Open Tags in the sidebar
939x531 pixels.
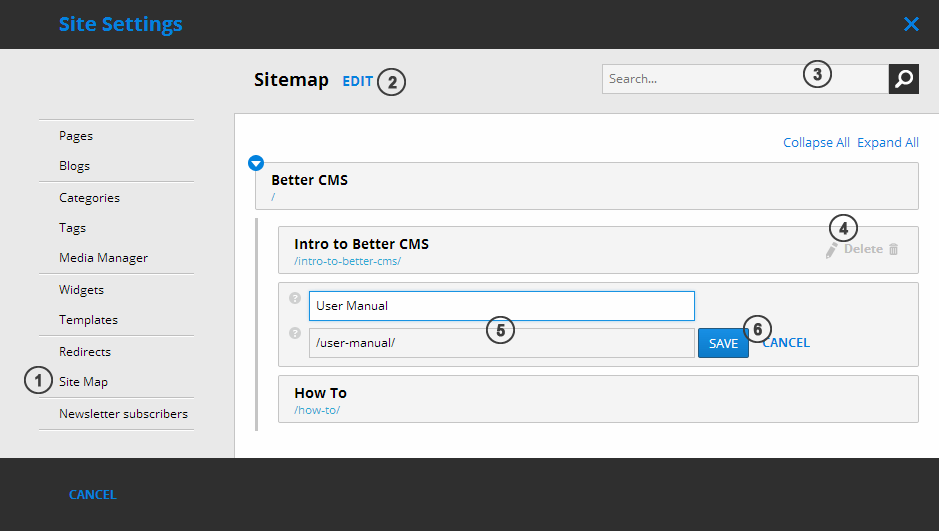coord(72,228)
